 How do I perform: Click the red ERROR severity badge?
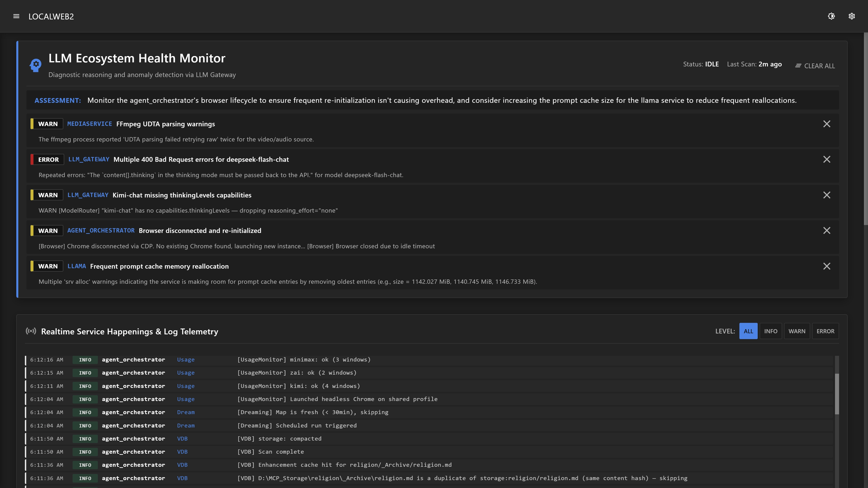point(47,159)
